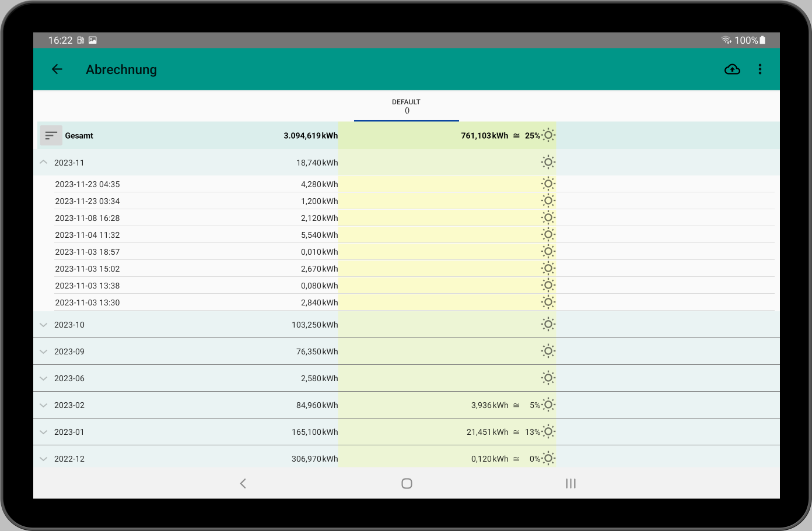Tap sun icon for 2023-11-04 11:32

tap(548, 234)
